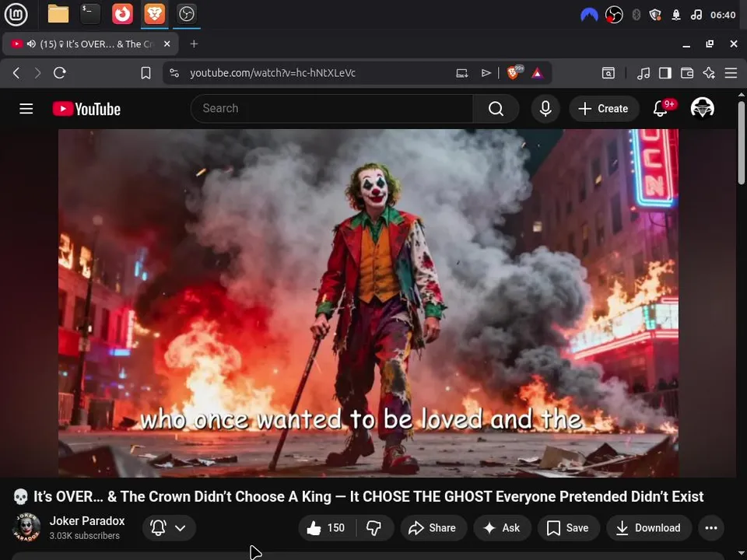The height and width of the screenshot is (560, 747).
Task: Toggle the browser sidebar panel
Action: [x=665, y=73]
